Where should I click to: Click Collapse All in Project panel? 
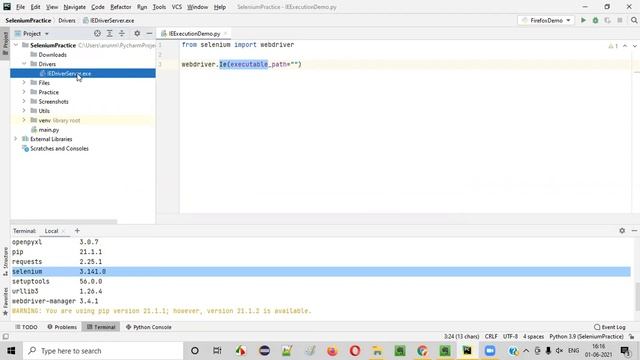coord(122,33)
